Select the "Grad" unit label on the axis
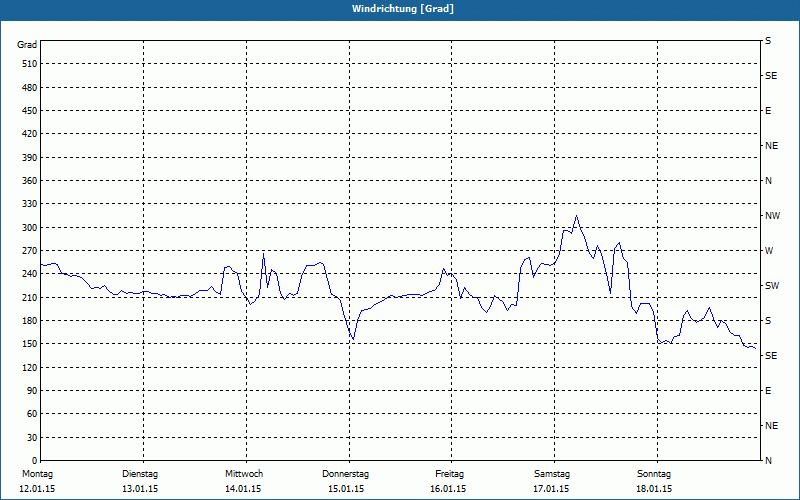 pos(27,45)
